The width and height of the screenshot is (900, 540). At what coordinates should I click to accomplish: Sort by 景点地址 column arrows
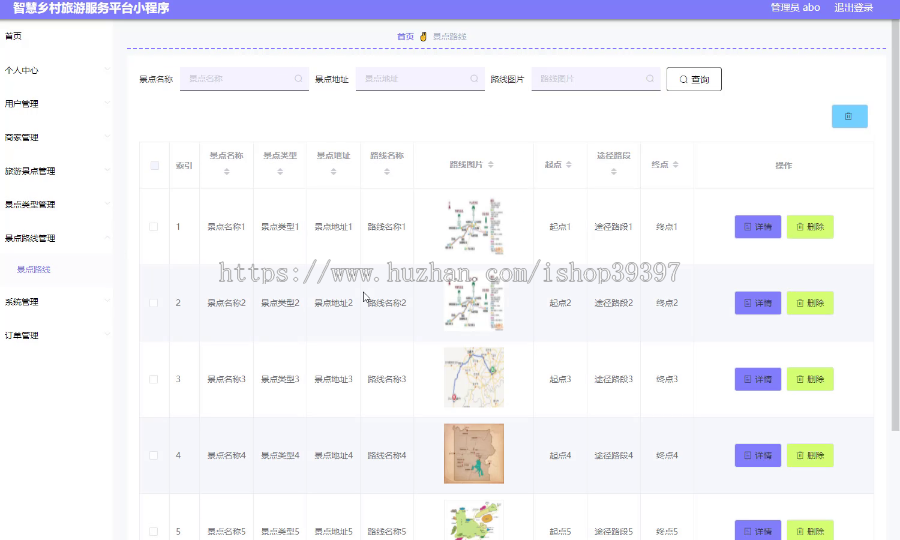tap(333, 172)
